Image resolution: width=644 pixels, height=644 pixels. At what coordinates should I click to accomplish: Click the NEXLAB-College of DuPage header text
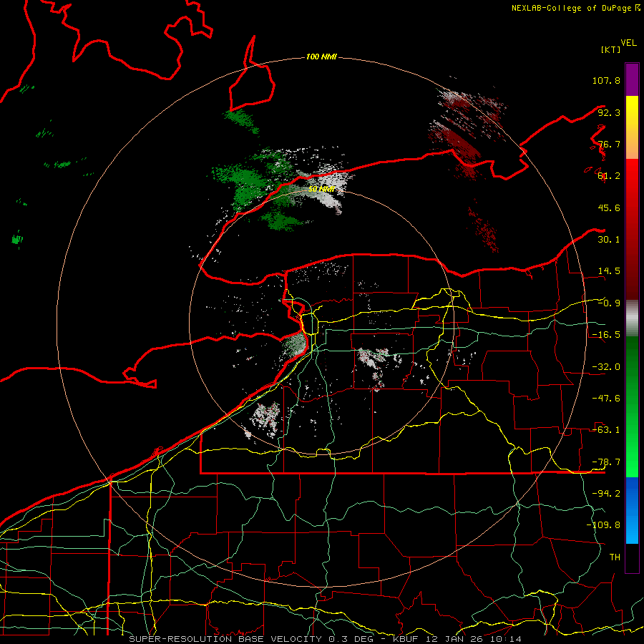(x=575, y=8)
